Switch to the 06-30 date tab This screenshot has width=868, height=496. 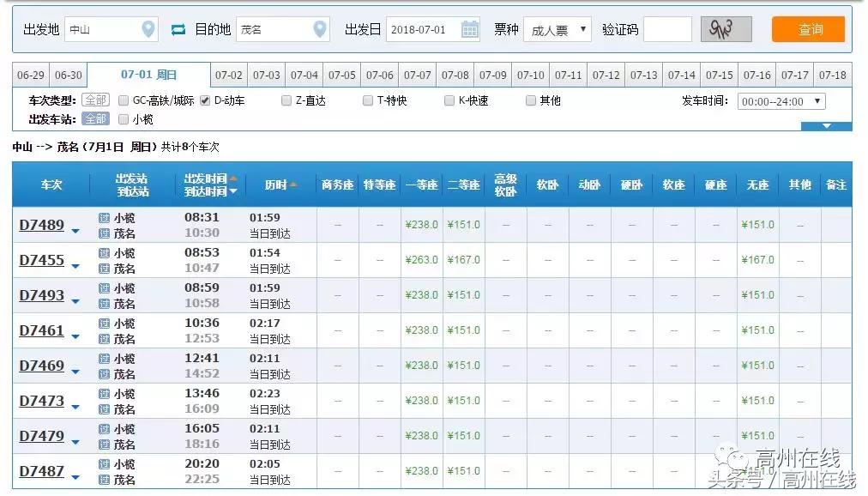pyautogui.click(x=68, y=75)
